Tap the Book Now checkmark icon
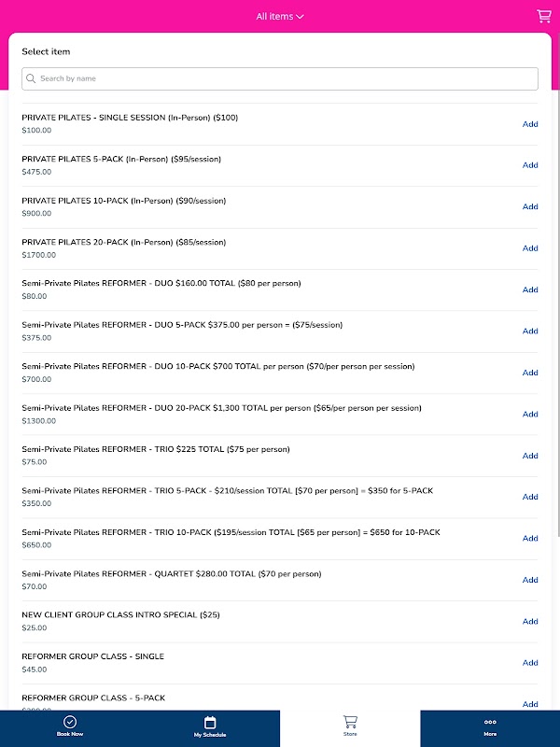The image size is (560, 747). pyautogui.click(x=70, y=722)
